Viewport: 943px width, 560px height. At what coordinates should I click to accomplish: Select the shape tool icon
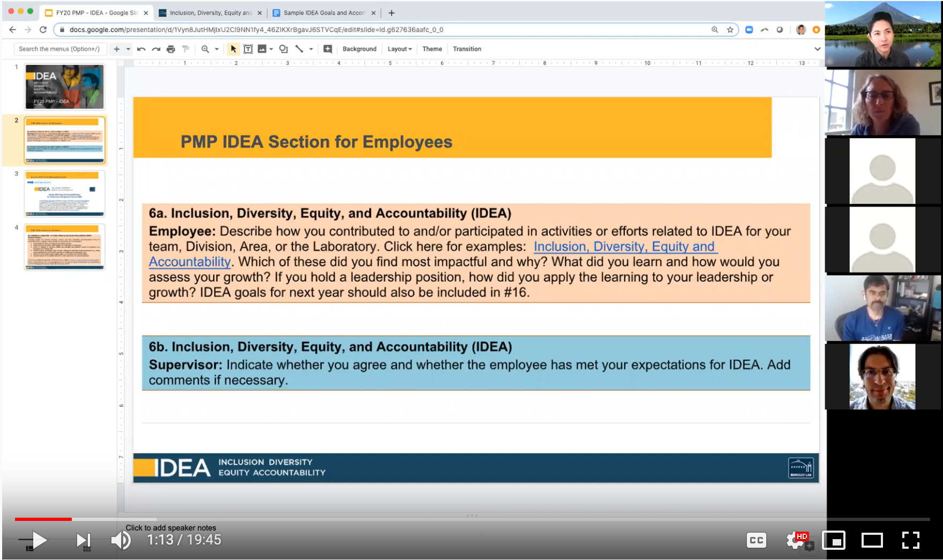(283, 49)
